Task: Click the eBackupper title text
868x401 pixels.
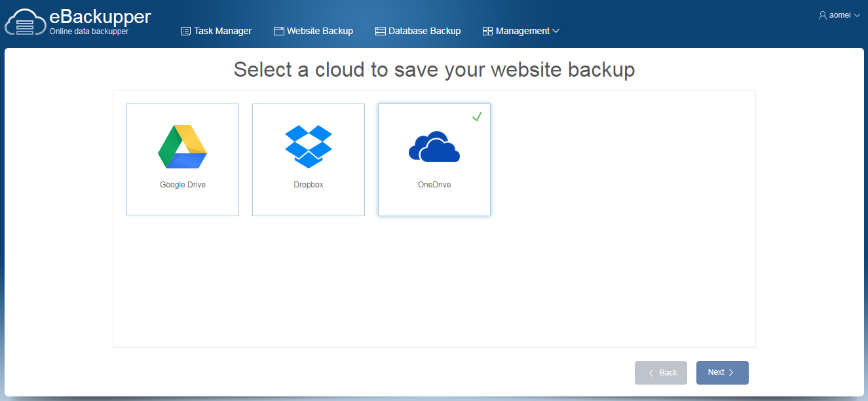Action: click(x=100, y=16)
